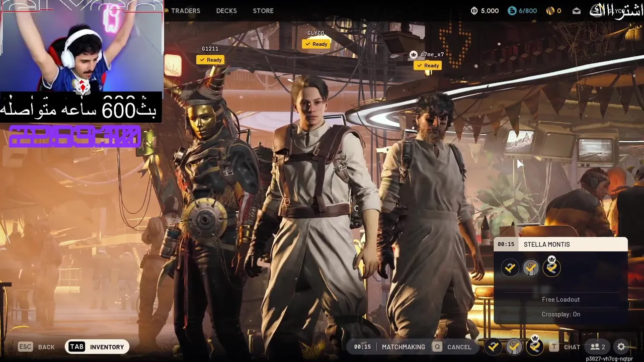Click the Ready badge under G1211
This screenshot has height=362, width=644.
click(x=210, y=60)
